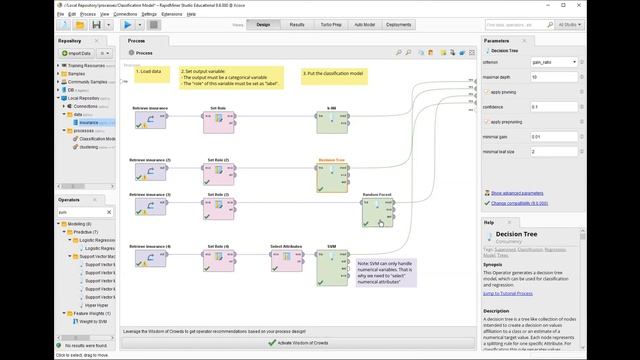Switch to the Deployments view
The width and height of the screenshot is (640, 360).
coord(398,25)
